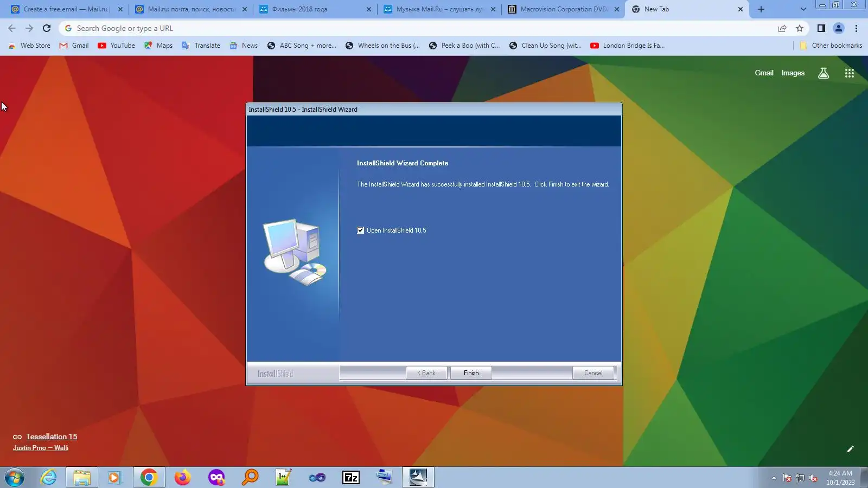Screen dimensions: 868x488
Task: Open Windows Media Player from the taskbar
Action: pos(114,477)
